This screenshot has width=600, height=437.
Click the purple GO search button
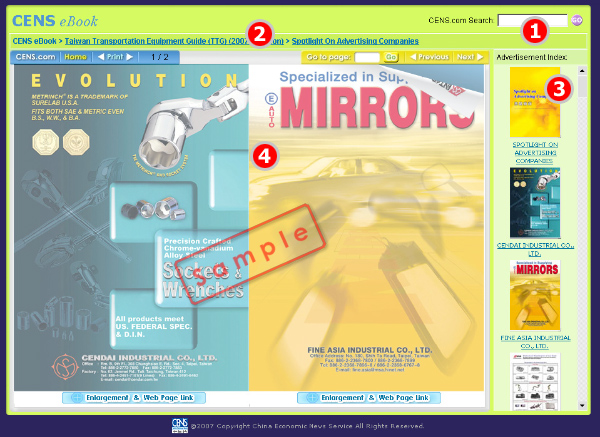click(x=577, y=19)
